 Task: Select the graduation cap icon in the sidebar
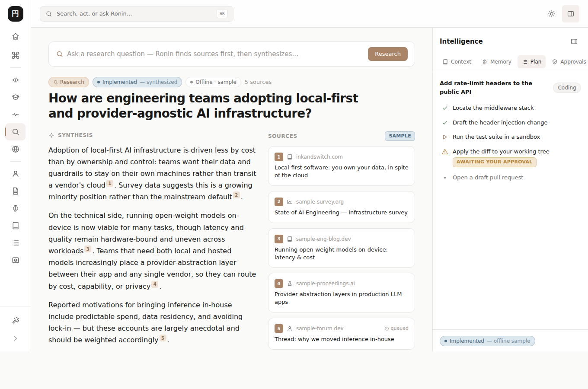point(16,97)
